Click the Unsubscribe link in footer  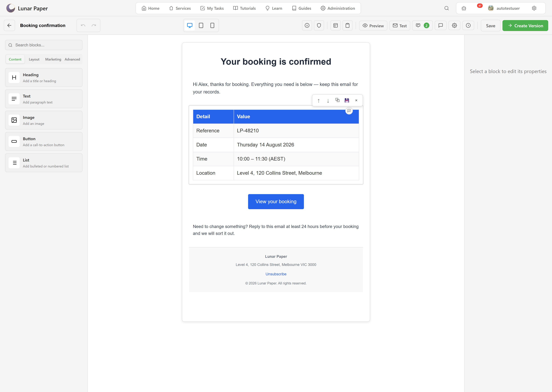[276, 274]
